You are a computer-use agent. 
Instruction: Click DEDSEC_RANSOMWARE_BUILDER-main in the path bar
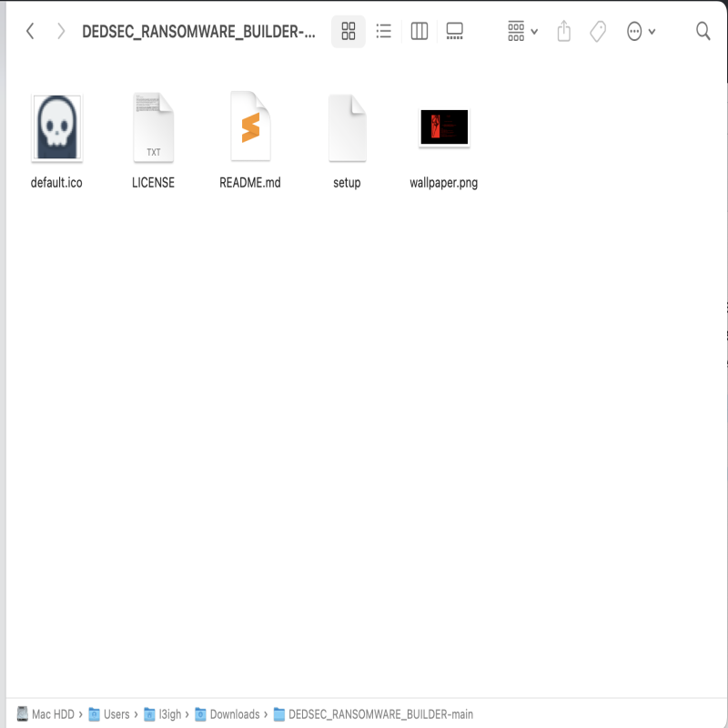(374, 714)
